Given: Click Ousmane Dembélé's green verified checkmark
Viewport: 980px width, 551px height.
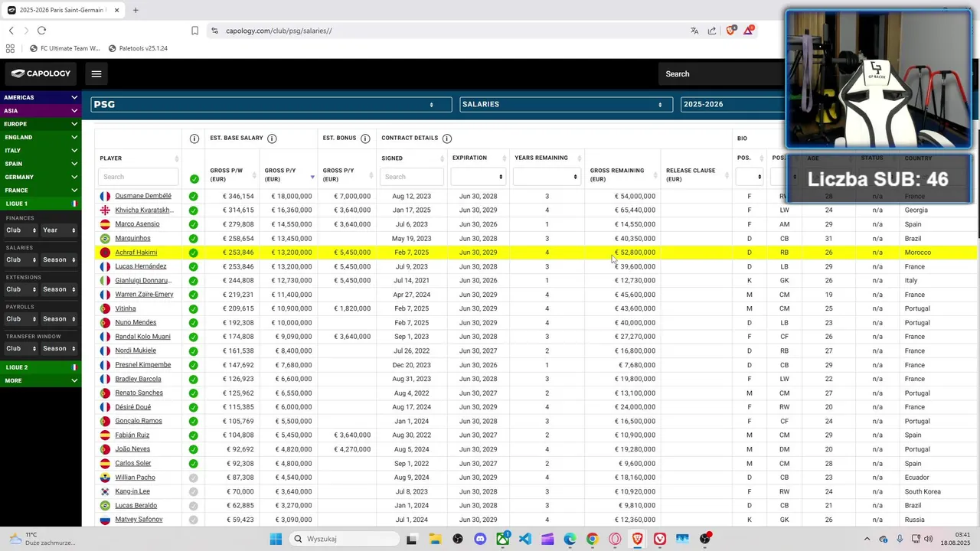Looking at the screenshot, I should pos(194,197).
